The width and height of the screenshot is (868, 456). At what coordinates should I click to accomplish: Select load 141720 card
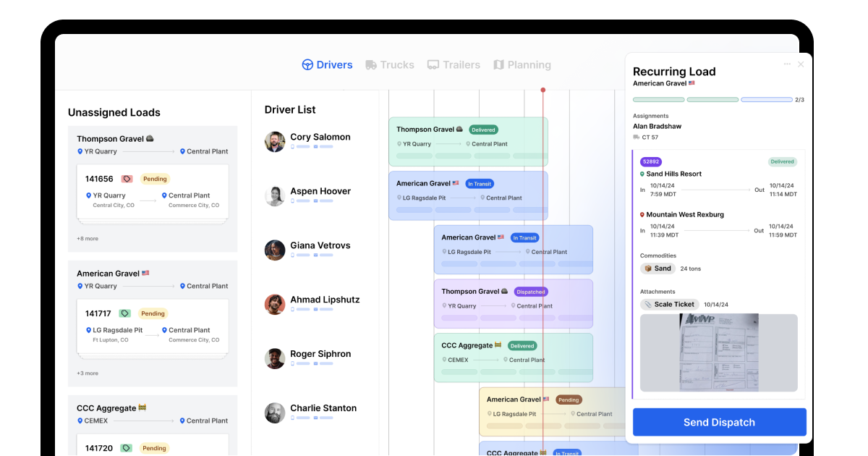[x=153, y=444]
